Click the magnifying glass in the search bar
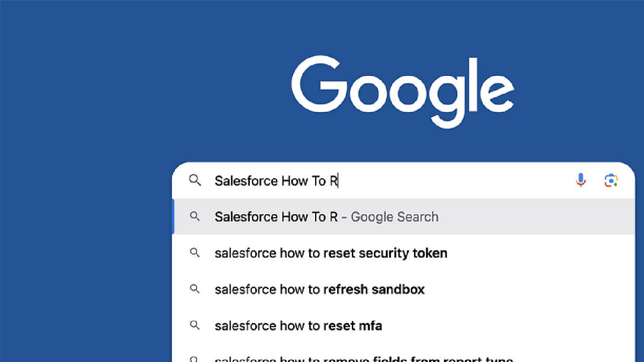The width and height of the screenshot is (644, 362). 195,181
